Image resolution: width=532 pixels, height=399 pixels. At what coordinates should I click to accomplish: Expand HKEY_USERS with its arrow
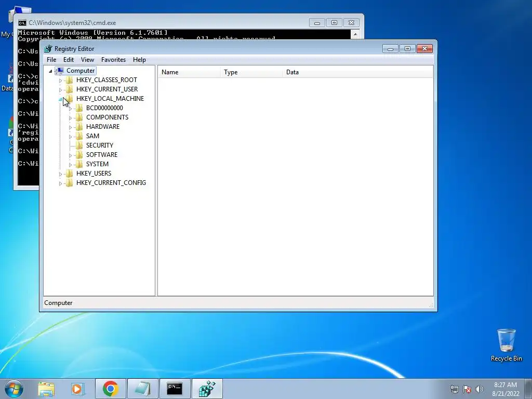[x=60, y=174]
